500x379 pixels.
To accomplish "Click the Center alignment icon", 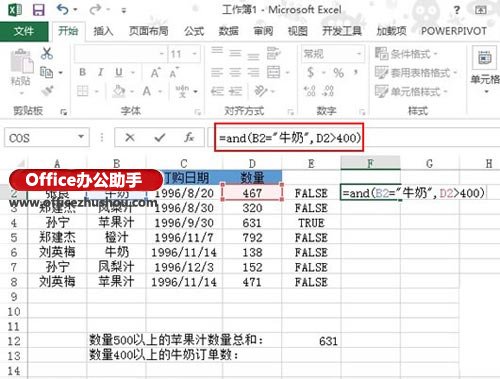I will [235, 72].
